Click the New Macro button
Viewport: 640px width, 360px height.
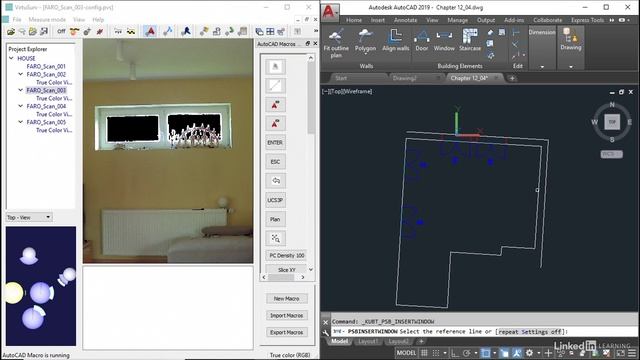pos(287,299)
